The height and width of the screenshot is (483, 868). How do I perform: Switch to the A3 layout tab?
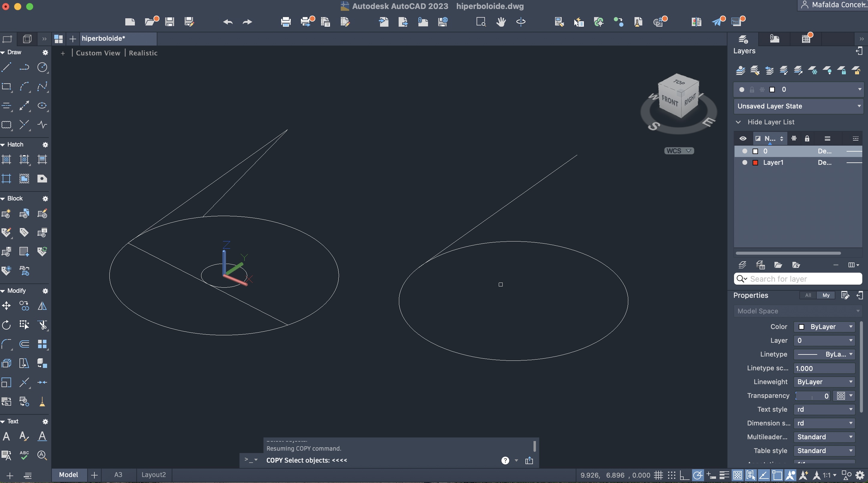(118, 475)
